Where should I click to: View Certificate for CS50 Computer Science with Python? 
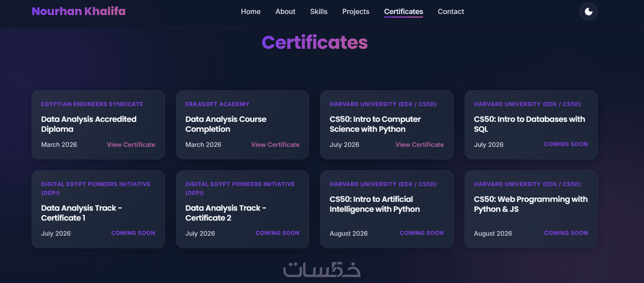[419, 145]
